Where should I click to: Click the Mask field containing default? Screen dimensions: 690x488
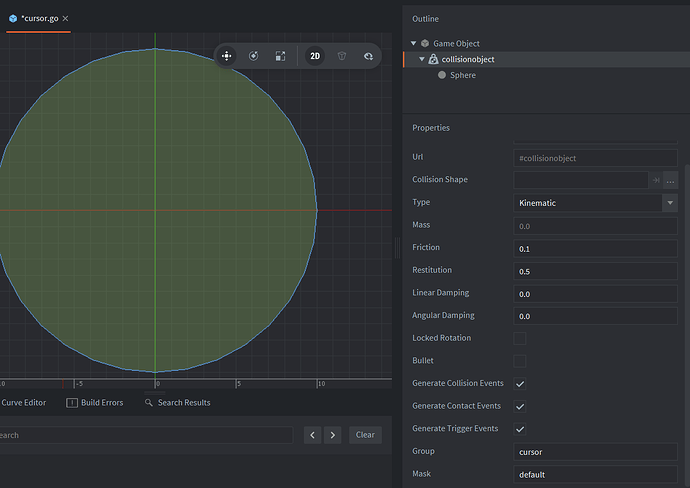click(595, 474)
